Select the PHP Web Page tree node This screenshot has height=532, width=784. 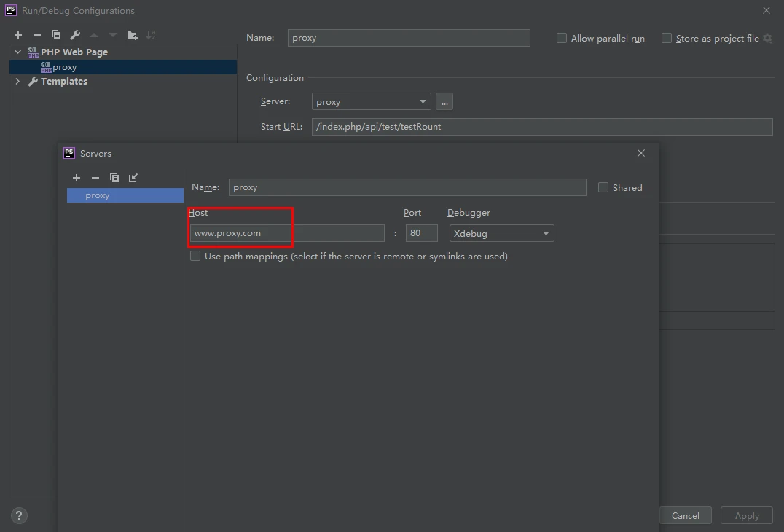pos(74,52)
